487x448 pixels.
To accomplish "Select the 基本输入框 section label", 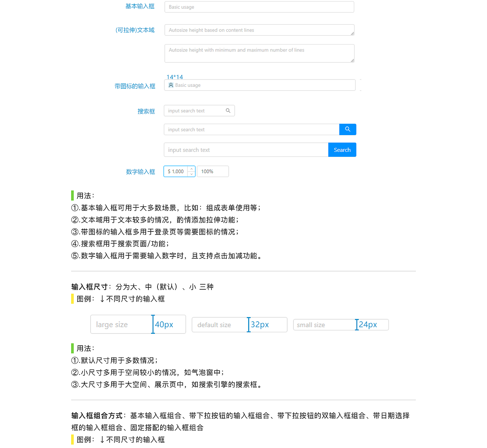I will (x=140, y=6).
